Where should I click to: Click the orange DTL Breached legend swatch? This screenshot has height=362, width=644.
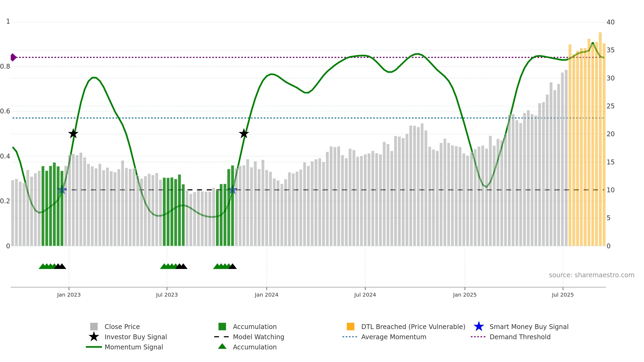click(x=350, y=327)
